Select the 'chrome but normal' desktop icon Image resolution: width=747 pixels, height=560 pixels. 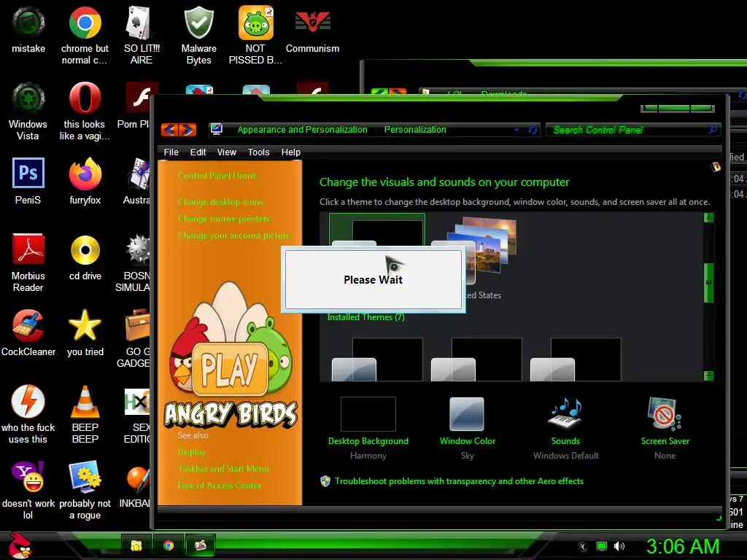coord(85,35)
